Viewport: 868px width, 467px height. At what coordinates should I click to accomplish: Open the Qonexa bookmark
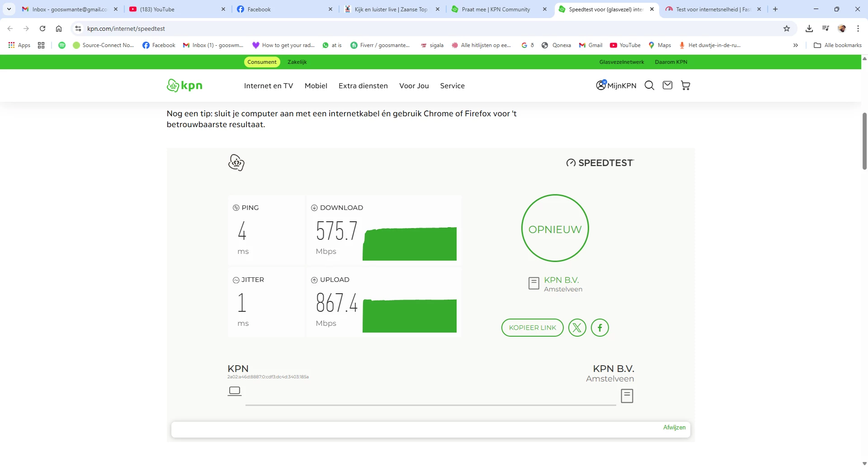pyautogui.click(x=557, y=45)
